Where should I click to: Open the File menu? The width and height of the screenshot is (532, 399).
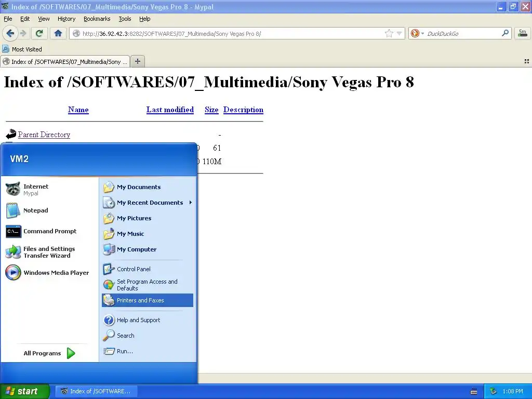coord(8,19)
